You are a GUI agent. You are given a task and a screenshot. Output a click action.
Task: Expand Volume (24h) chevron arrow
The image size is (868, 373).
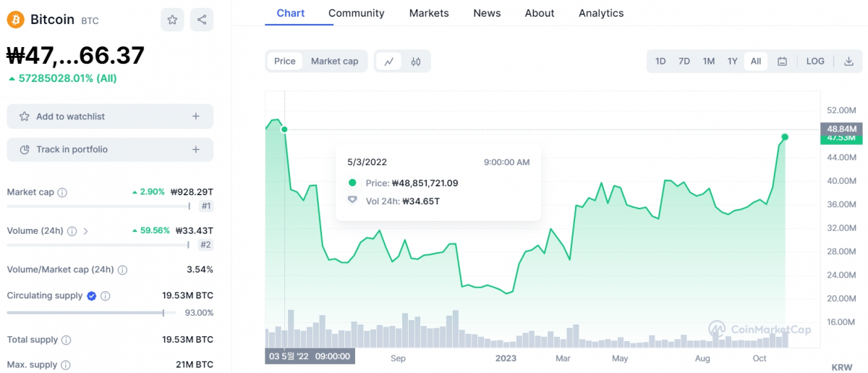[86, 231]
